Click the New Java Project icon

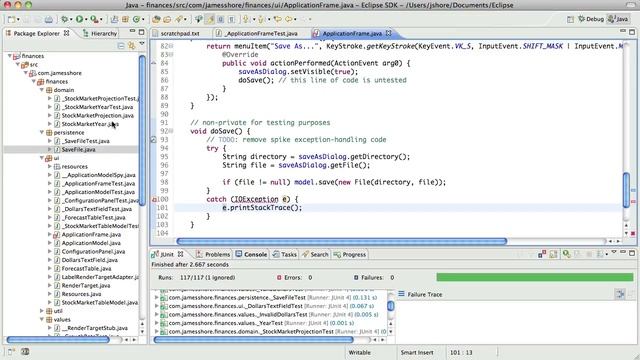[115, 19]
